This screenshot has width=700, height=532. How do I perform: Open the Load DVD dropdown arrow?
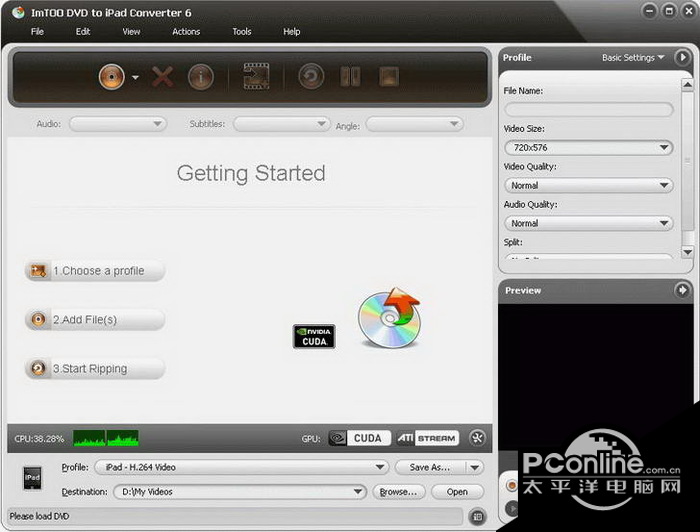(135, 77)
